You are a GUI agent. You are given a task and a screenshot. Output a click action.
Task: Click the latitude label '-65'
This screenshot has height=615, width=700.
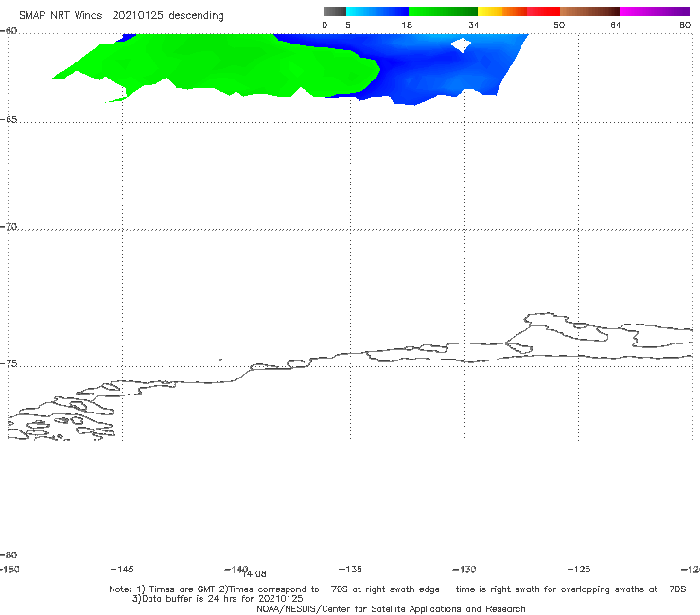[x=9, y=120]
